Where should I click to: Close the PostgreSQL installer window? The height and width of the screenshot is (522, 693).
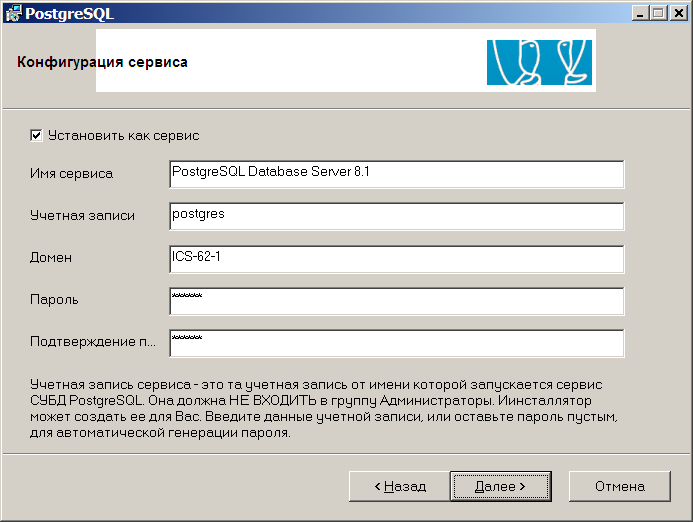pos(678,13)
